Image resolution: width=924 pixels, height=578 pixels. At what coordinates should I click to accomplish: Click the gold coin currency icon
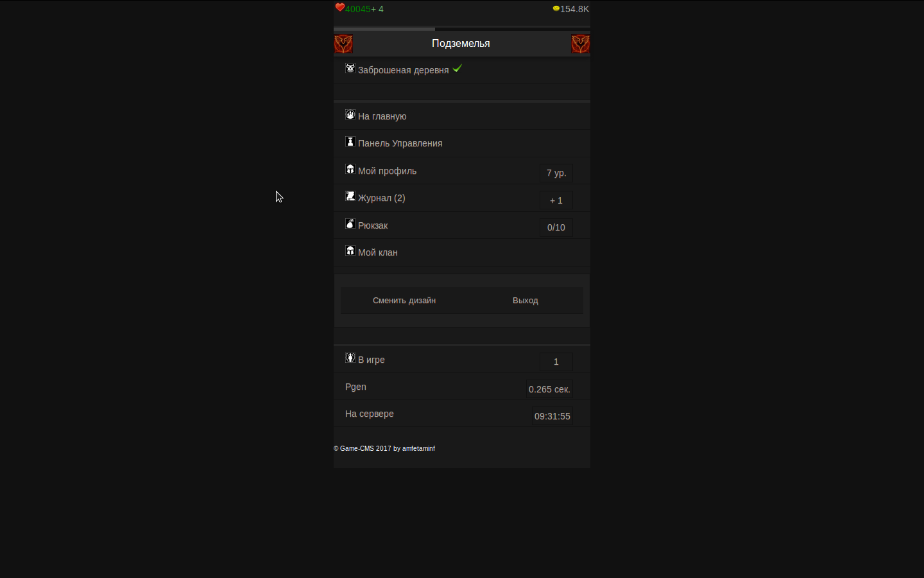click(556, 8)
